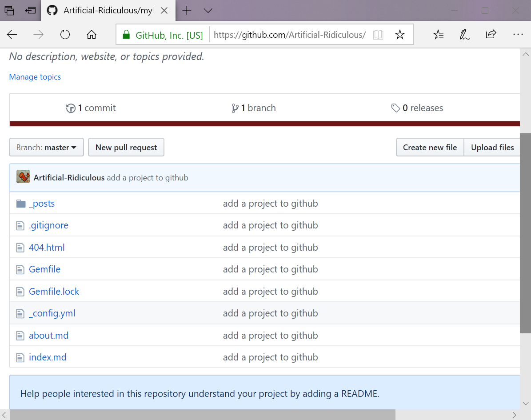Viewport: 531px width, 420px height.
Task: Select the Artificial-Ridiculous GitHub tab
Action: [108, 11]
